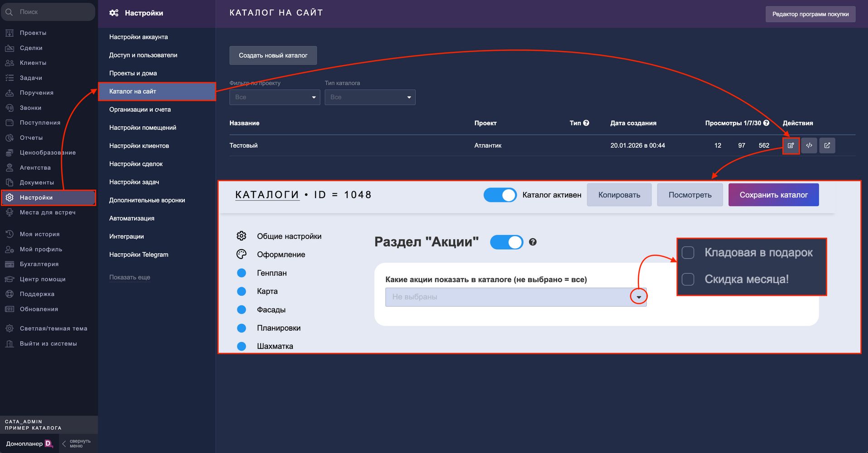Open Шахматка catalog section
Image resolution: width=868 pixels, height=453 pixels.
pyautogui.click(x=275, y=346)
